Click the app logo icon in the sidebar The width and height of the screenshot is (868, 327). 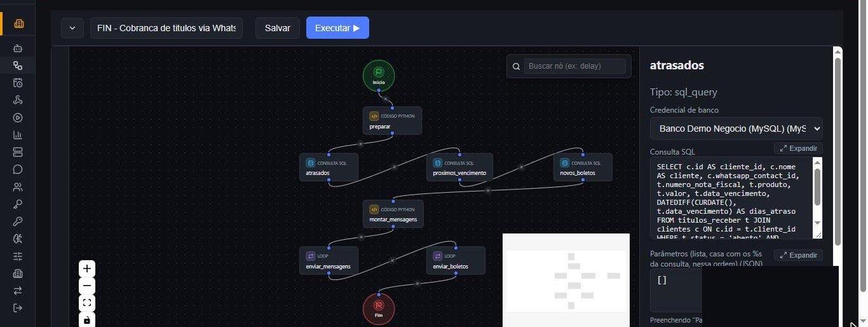(x=18, y=24)
